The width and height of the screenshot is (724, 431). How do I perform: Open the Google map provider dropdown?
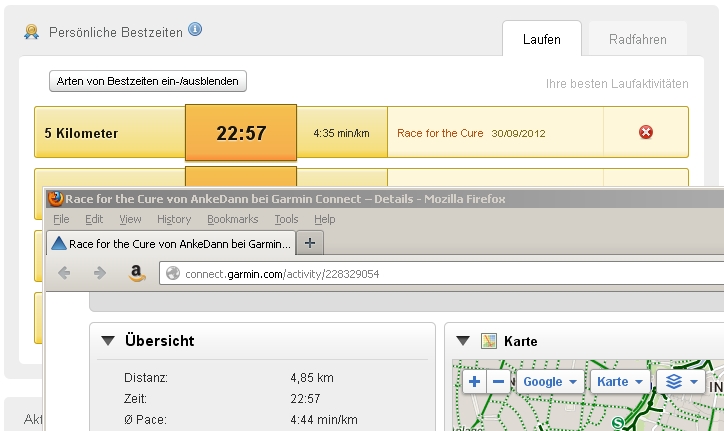[550, 382]
